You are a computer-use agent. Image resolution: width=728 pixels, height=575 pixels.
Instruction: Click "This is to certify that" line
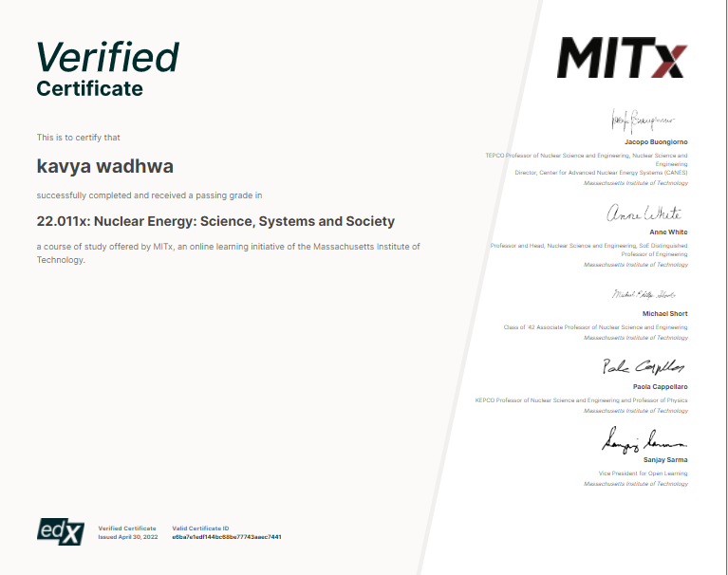(x=79, y=138)
